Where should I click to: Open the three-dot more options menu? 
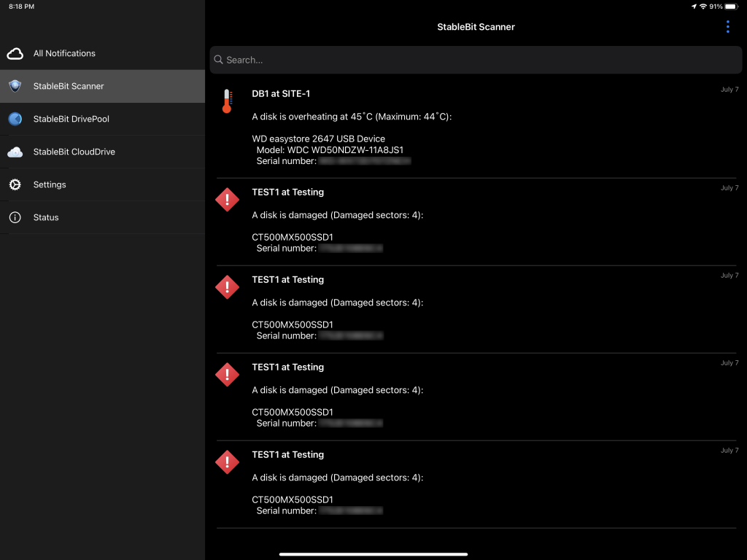coord(727,27)
